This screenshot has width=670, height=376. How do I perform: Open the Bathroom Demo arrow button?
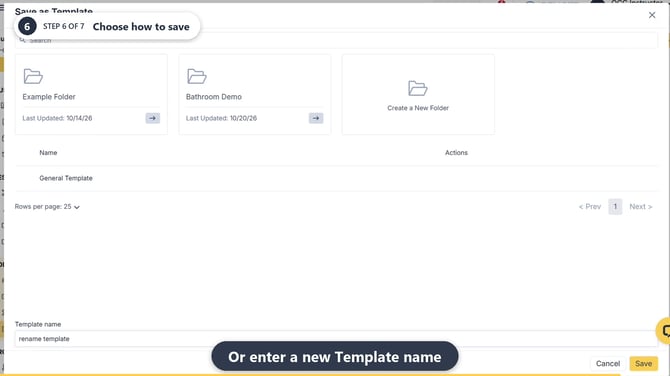coord(316,118)
